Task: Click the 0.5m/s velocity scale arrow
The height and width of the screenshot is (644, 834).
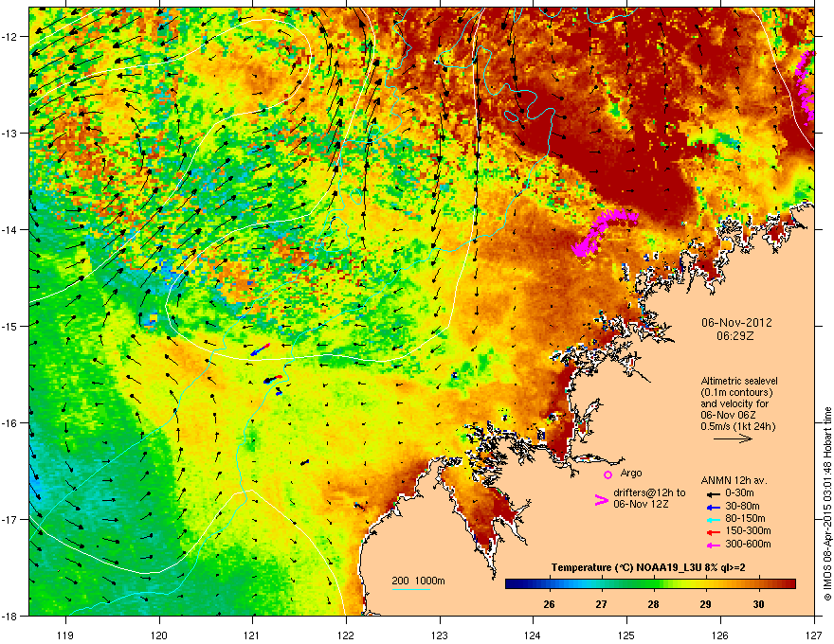Action: point(733,438)
